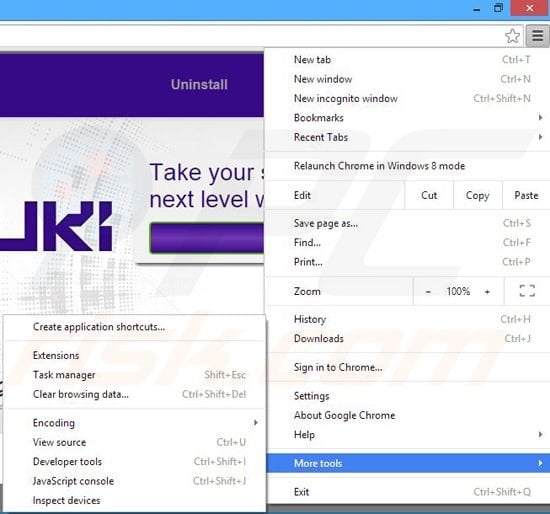The image size is (550, 514).
Task: Click the Uninstall link on the webpage
Action: tap(199, 85)
